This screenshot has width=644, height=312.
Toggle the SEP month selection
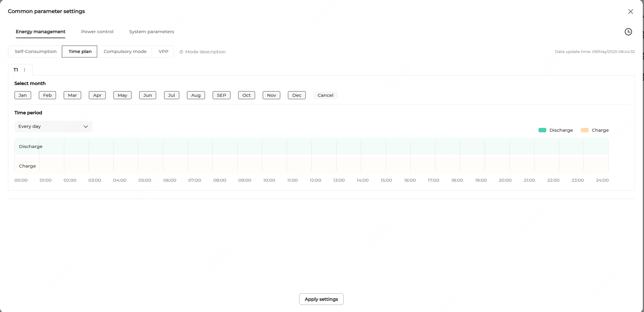coord(221,95)
